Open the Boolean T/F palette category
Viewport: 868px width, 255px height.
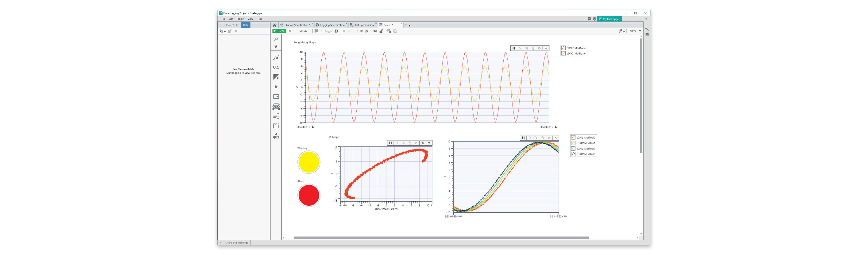pyautogui.click(x=276, y=77)
